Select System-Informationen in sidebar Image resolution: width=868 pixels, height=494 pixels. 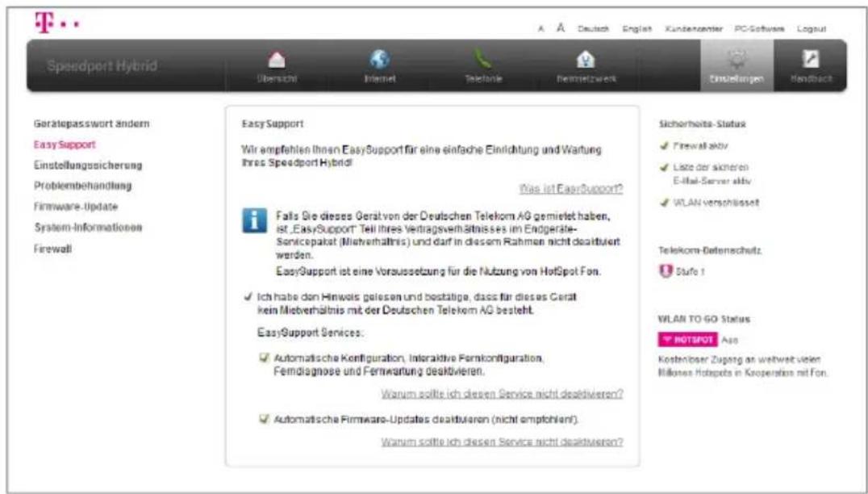point(88,228)
